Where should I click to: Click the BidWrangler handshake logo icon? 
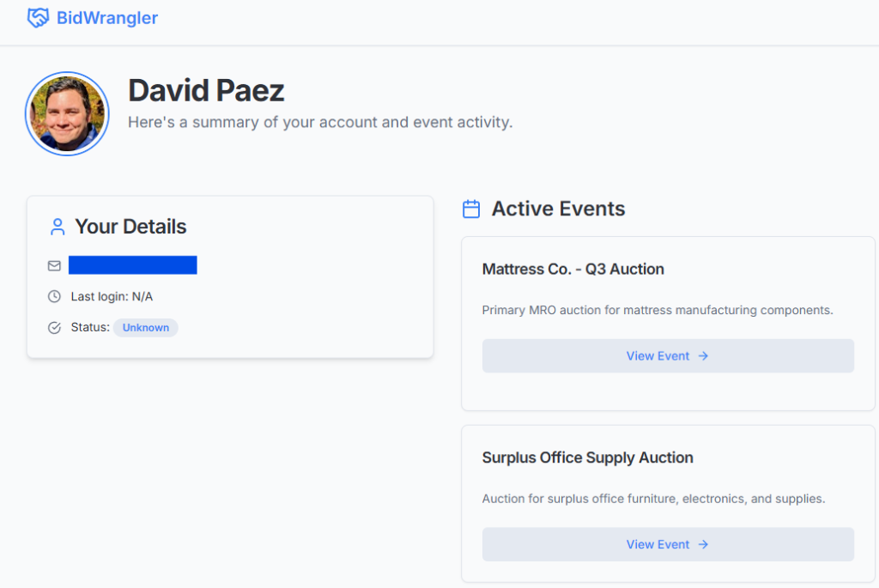[36, 17]
